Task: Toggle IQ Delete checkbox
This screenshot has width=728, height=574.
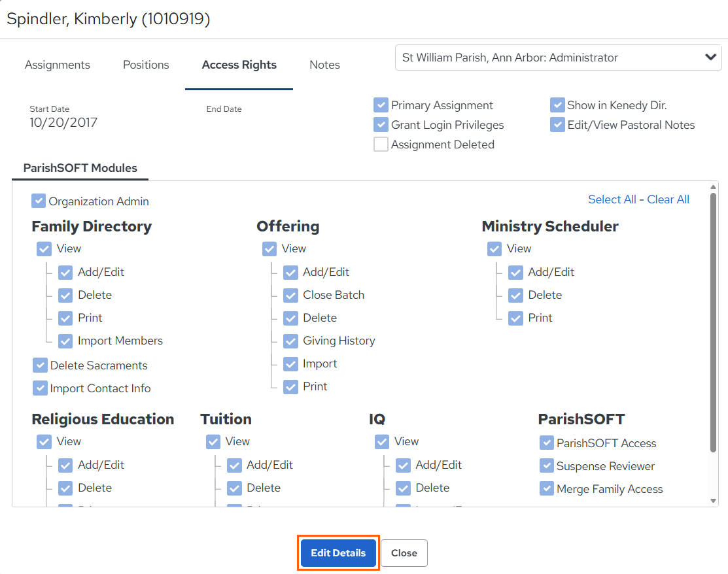Action: pos(404,488)
